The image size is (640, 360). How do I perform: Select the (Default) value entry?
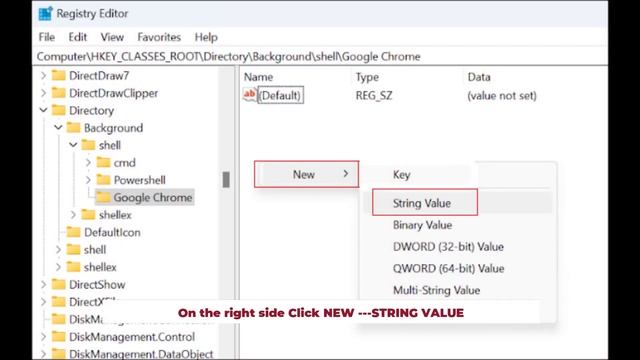pyautogui.click(x=280, y=95)
